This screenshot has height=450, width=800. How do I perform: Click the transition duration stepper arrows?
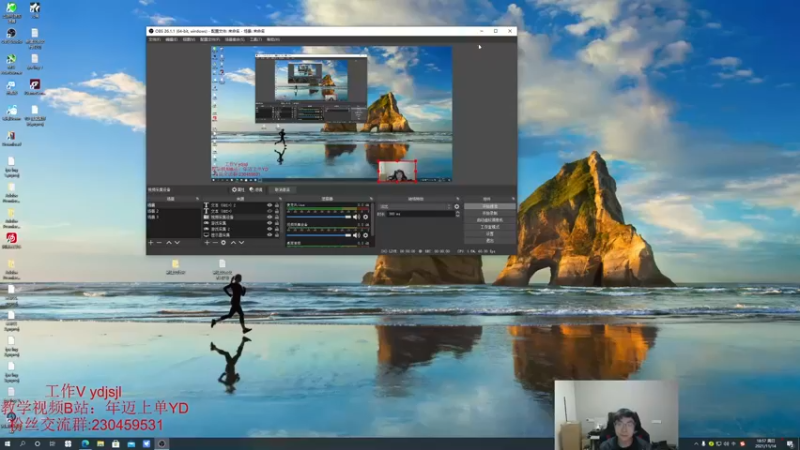point(457,214)
